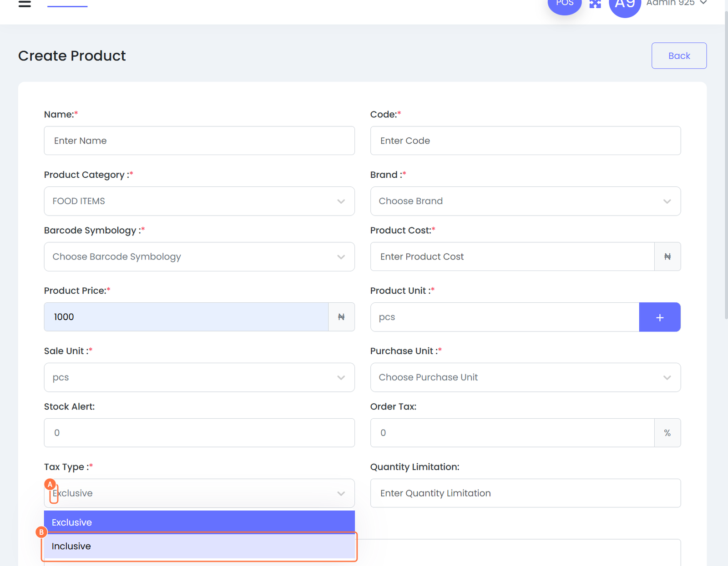This screenshot has width=728, height=566.
Task: Click the POS button in header
Action: pyautogui.click(x=564, y=5)
